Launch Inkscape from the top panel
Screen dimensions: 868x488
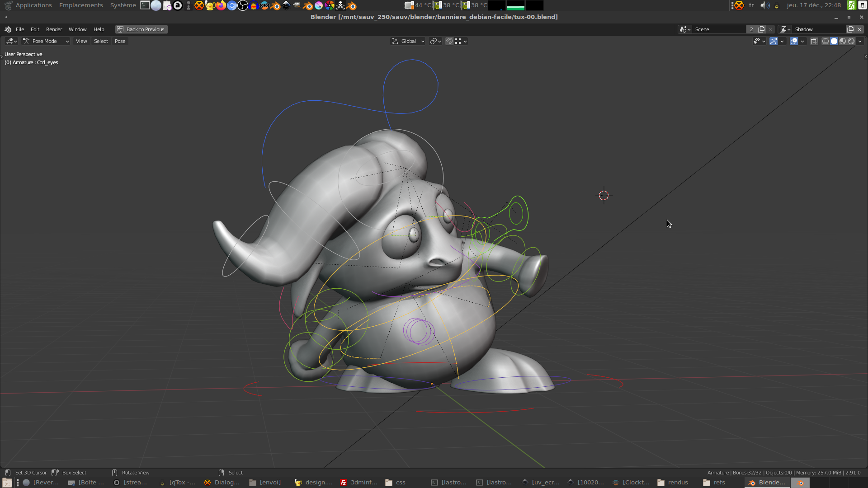(x=286, y=5)
